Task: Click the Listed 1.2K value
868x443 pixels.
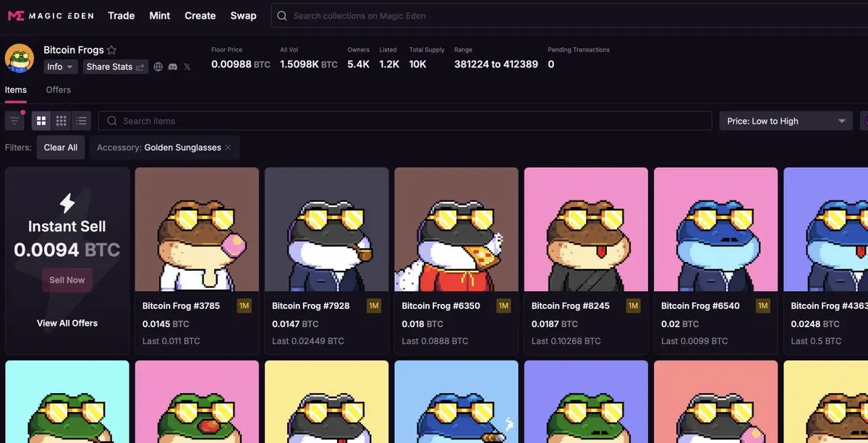Action: (x=389, y=64)
